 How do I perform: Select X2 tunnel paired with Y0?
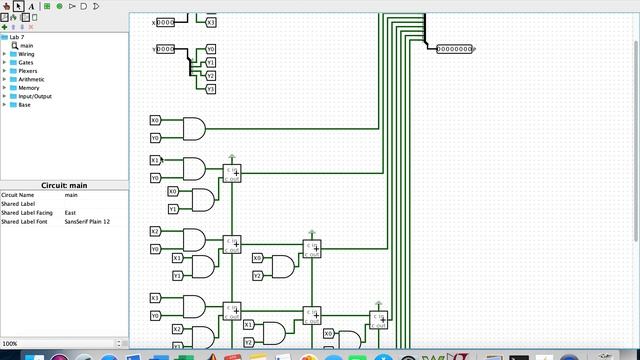pos(155,231)
